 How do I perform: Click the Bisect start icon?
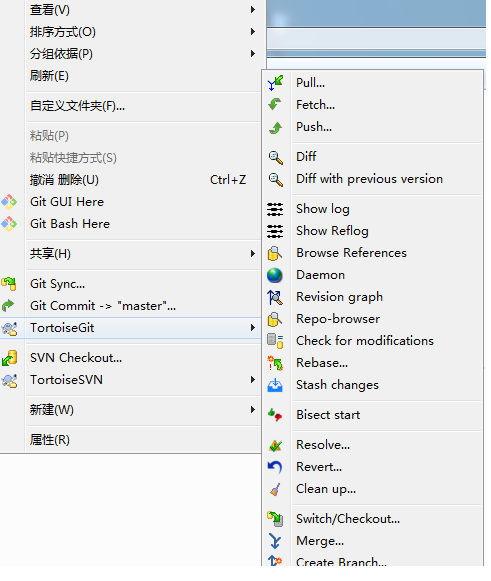coord(275,415)
